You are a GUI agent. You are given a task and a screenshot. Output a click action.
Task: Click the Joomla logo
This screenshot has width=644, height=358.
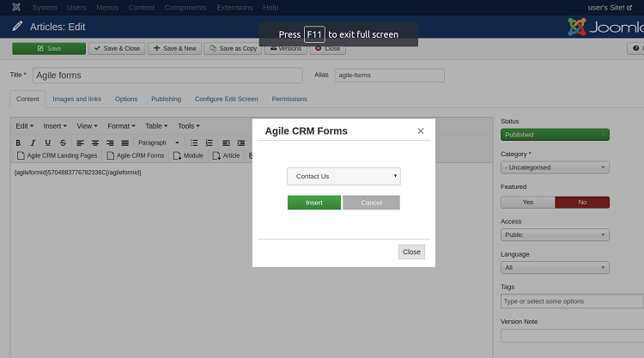click(x=605, y=27)
